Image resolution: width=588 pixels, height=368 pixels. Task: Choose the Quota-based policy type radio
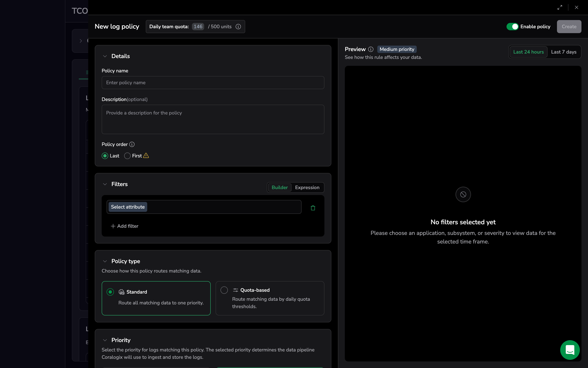(x=224, y=290)
